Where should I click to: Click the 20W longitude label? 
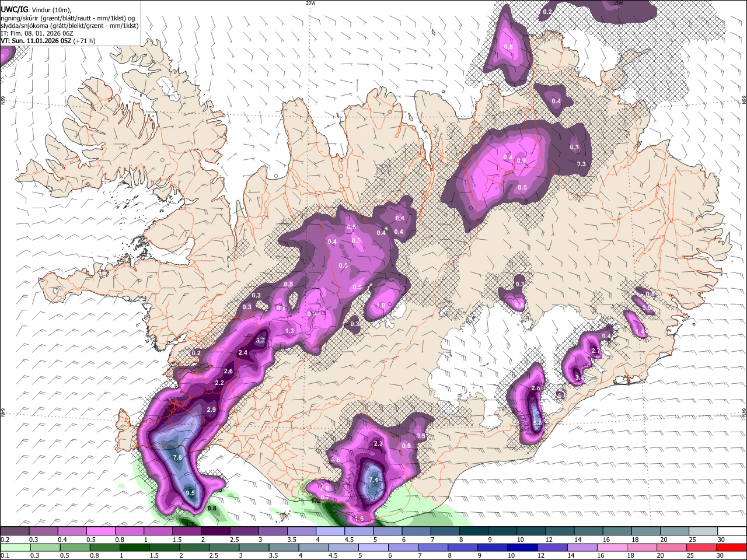click(310, 3)
